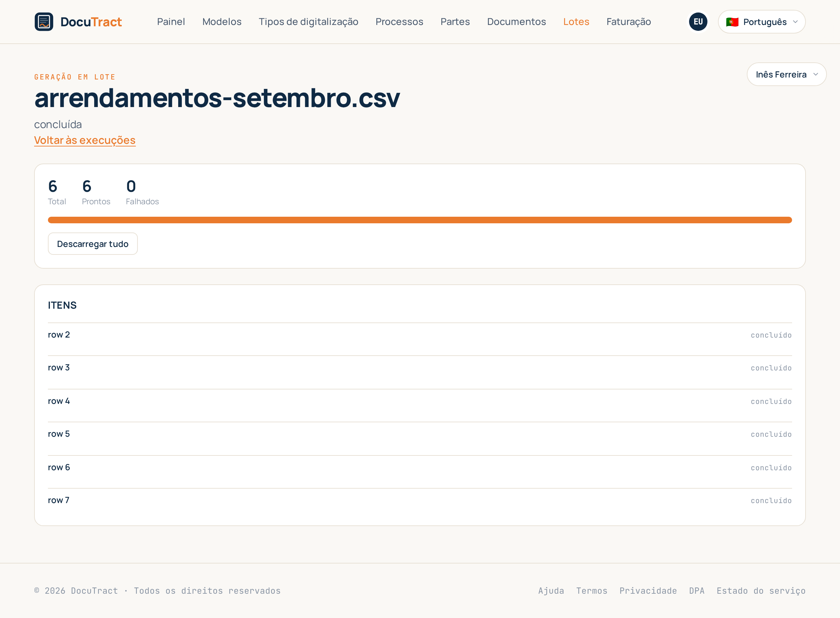Click the Total count value
The image size is (840, 618).
pyautogui.click(x=53, y=186)
